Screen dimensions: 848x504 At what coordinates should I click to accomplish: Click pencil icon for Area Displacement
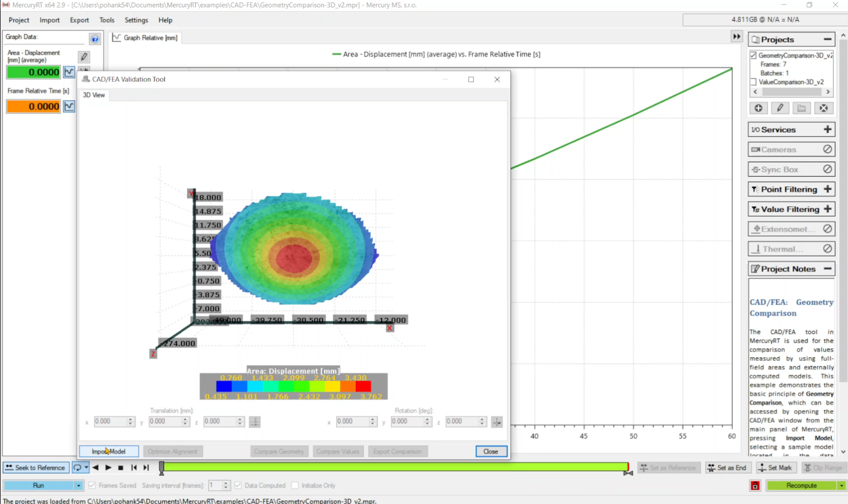(84, 57)
